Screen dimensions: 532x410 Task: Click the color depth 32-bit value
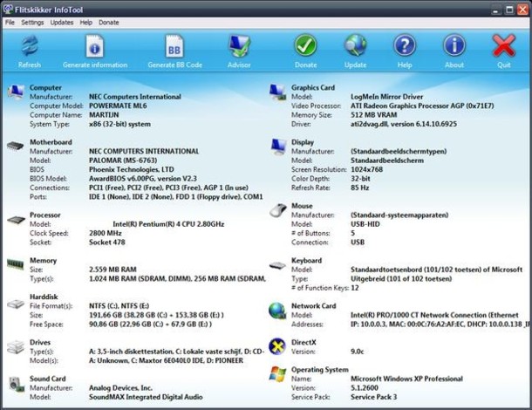click(360, 179)
